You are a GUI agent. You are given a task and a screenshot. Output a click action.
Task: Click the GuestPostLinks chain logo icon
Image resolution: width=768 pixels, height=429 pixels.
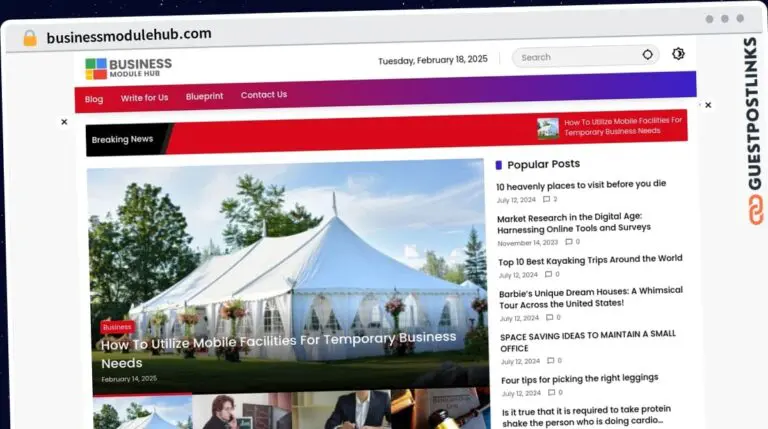(x=751, y=209)
